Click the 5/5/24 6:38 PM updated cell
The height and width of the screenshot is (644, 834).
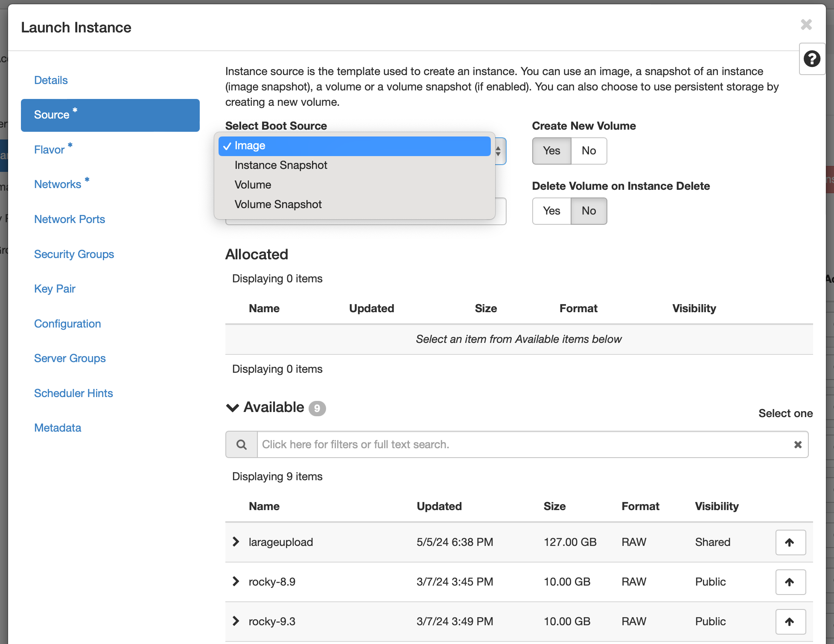click(455, 542)
